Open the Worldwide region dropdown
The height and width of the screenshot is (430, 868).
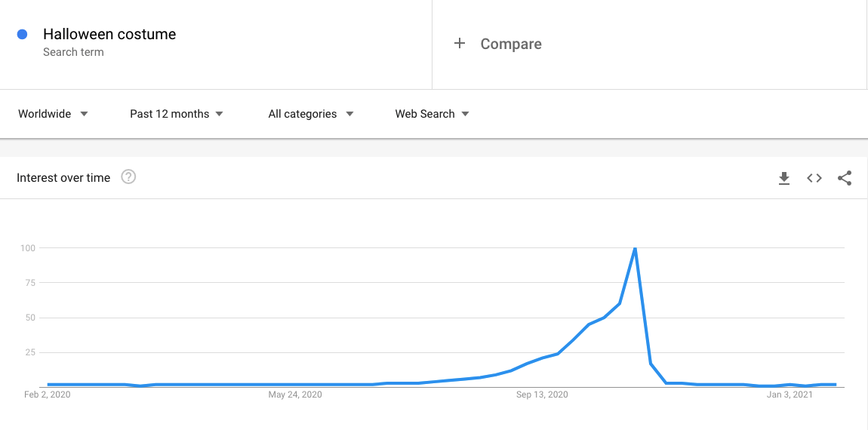53,114
